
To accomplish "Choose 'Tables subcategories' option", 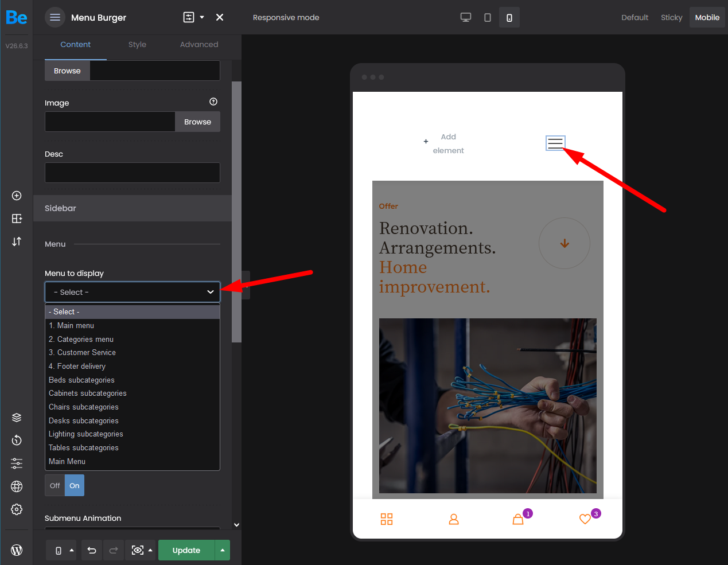I will pyautogui.click(x=133, y=447).
